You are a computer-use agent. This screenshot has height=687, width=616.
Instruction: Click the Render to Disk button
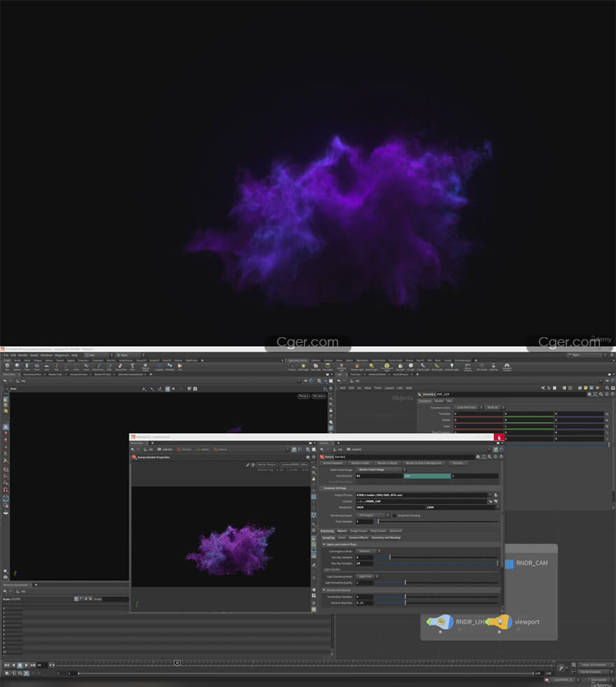click(x=358, y=462)
